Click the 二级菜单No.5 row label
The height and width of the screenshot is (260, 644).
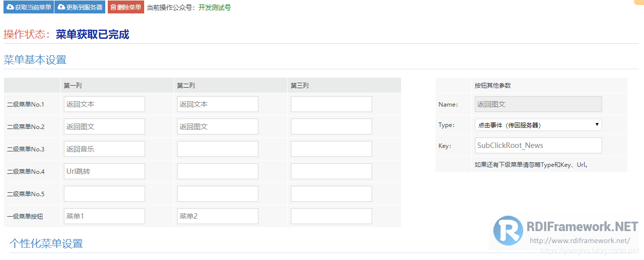tap(25, 194)
